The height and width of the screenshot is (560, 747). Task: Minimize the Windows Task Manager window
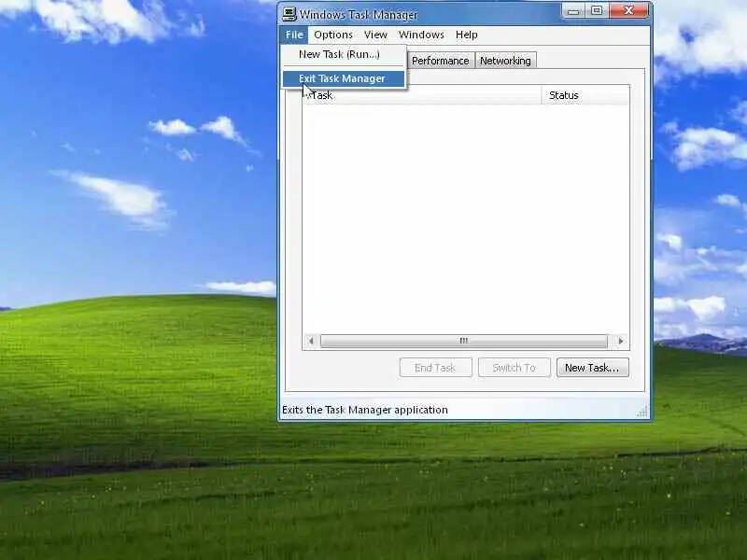click(573, 11)
